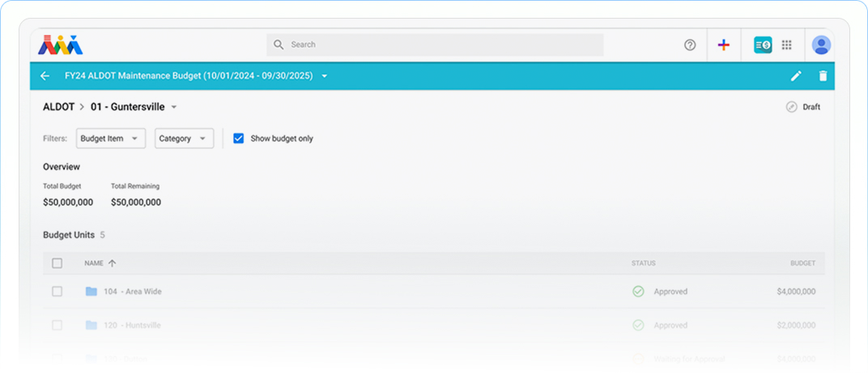Screen dimensions: 868x388
Task: Delete budget with the trash icon
Action: [823, 76]
